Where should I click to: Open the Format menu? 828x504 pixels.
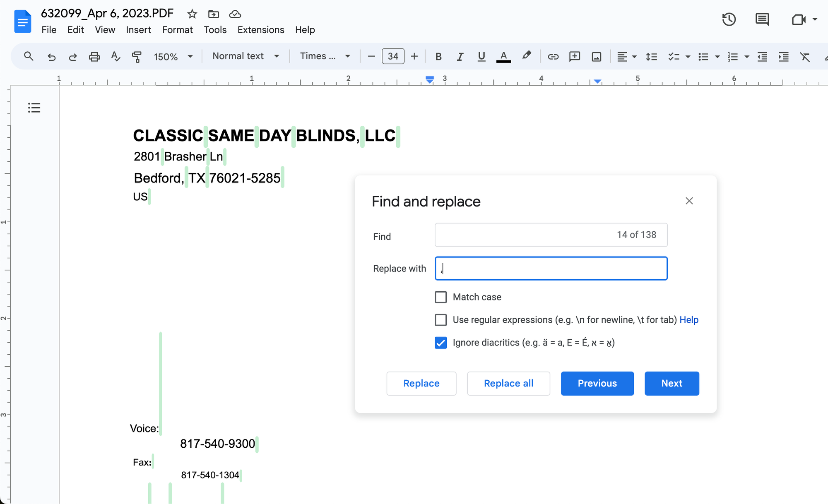(177, 30)
